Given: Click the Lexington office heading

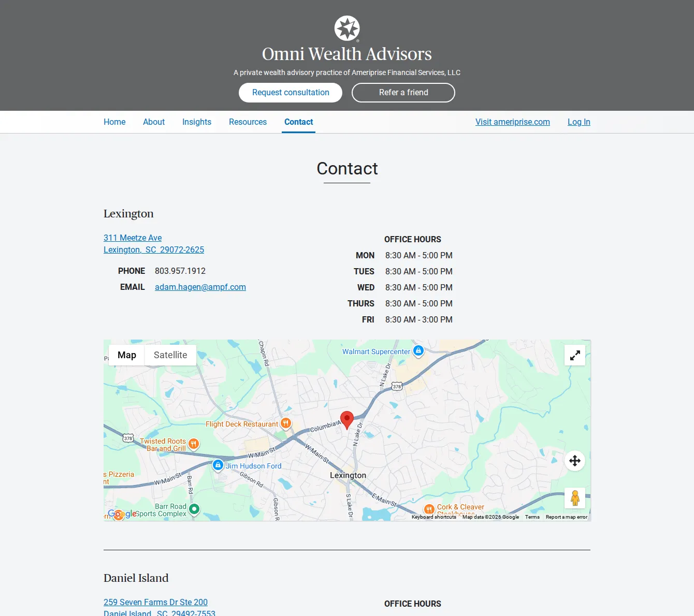Looking at the screenshot, I should (128, 214).
